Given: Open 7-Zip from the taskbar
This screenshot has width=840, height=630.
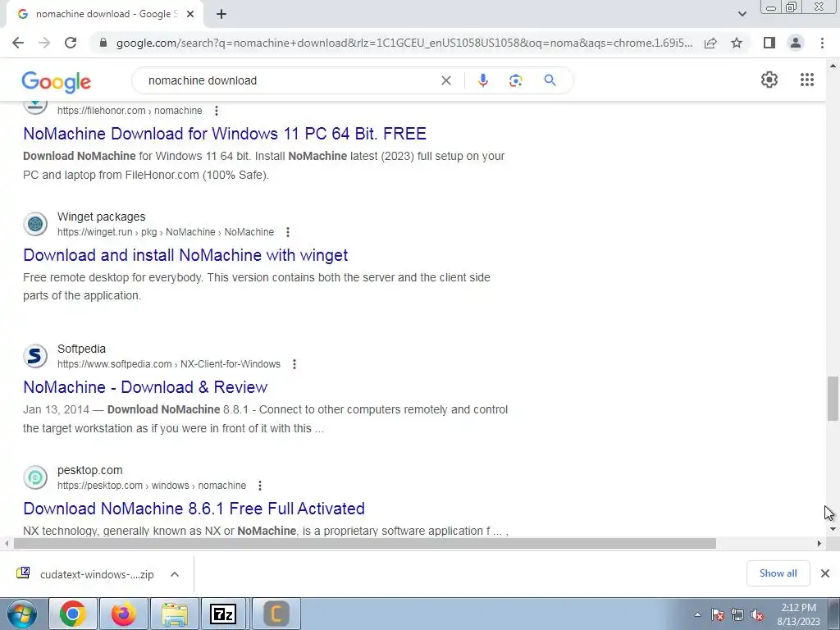Looking at the screenshot, I should [x=223, y=614].
